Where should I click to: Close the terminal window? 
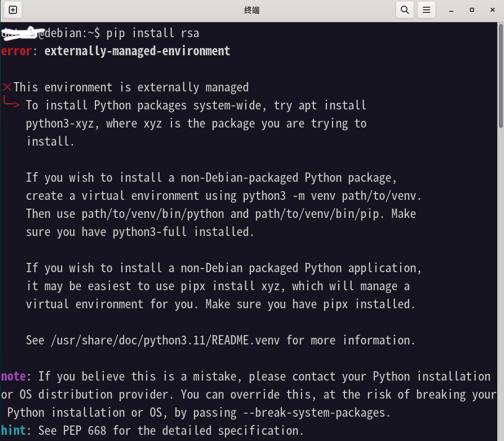[x=493, y=10]
